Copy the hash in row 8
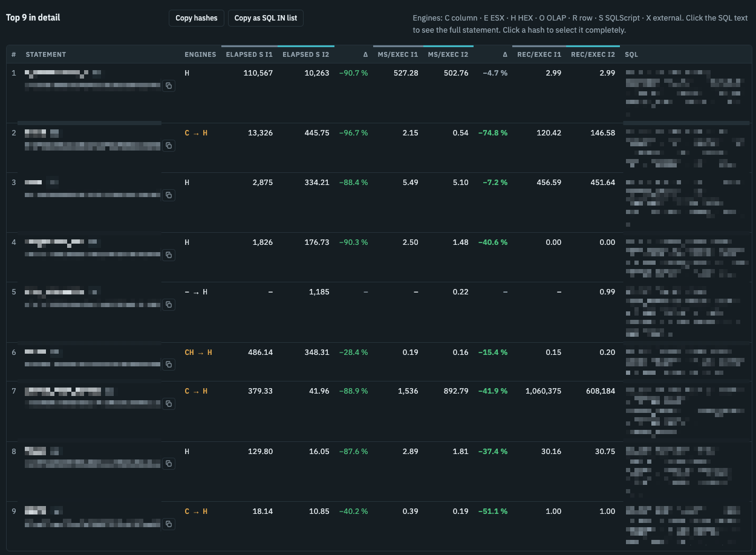 (x=169, y=464)
